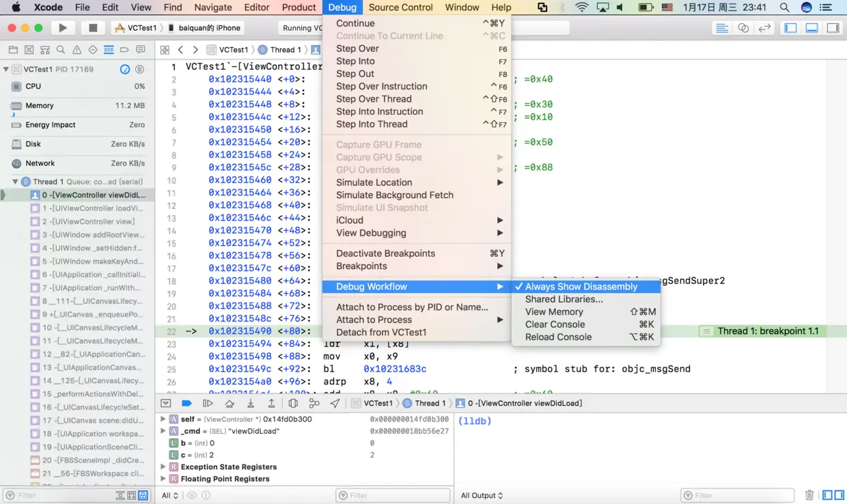Open the Breakpoint navigator icon
Viewport: 847px width, 504px height.
124,50
